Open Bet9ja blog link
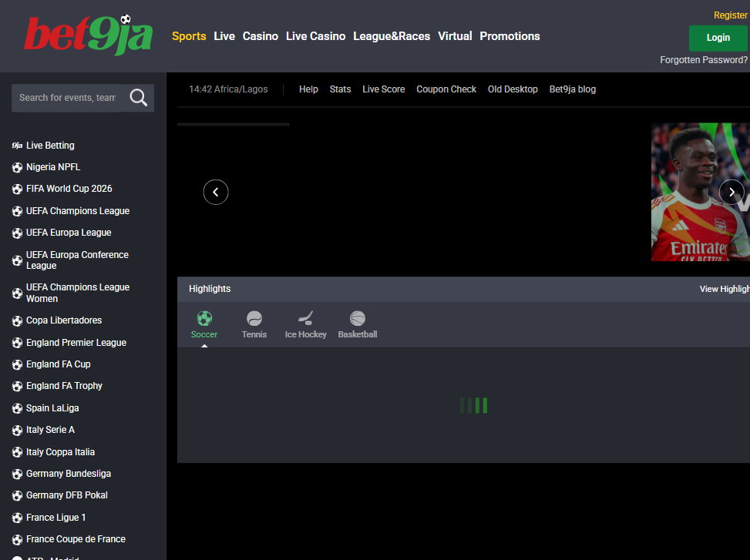The width and height of the screenshot is (750, 560). click(573, 89)
